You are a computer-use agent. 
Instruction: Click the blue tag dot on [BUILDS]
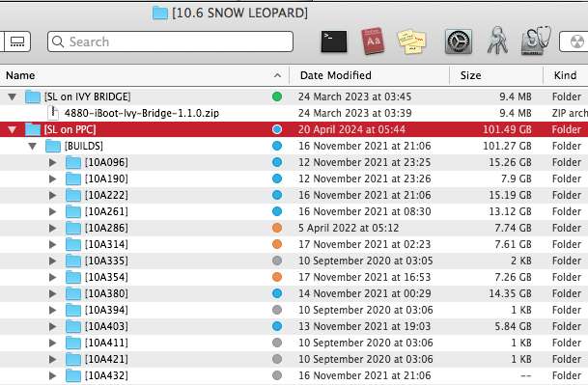[x=277, y=146]
